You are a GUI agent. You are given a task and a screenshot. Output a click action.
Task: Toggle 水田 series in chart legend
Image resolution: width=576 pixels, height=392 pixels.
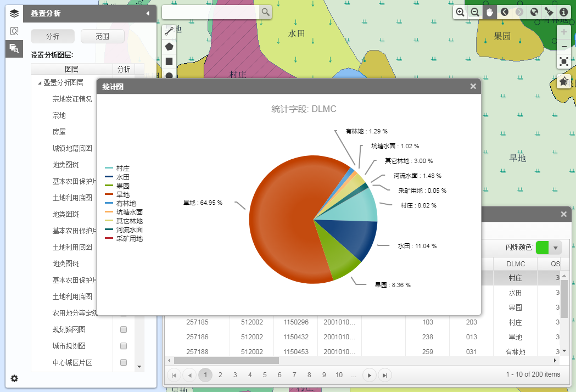[x=118, y=177]
